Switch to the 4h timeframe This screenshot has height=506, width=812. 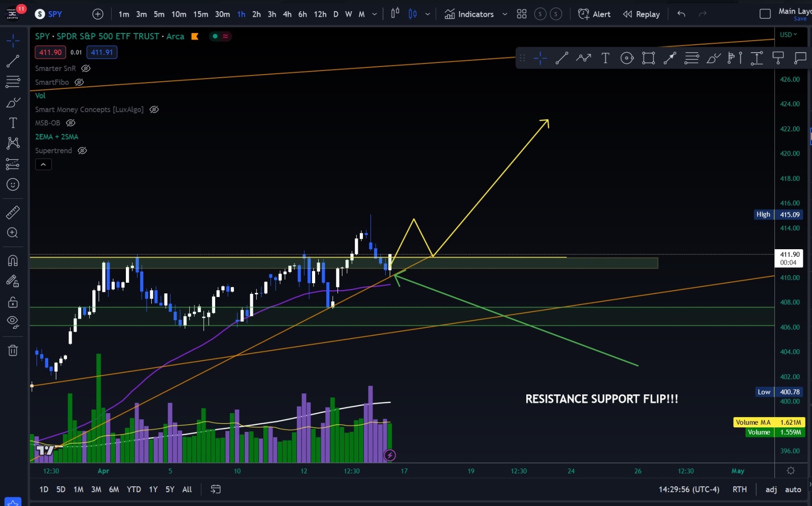(x=287, y=14)
